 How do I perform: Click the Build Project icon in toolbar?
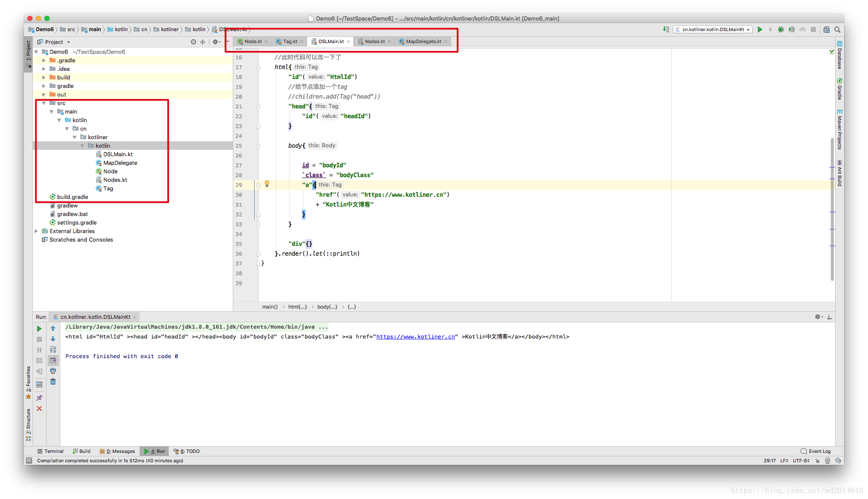pyautogui.click(x=666, y=29)
